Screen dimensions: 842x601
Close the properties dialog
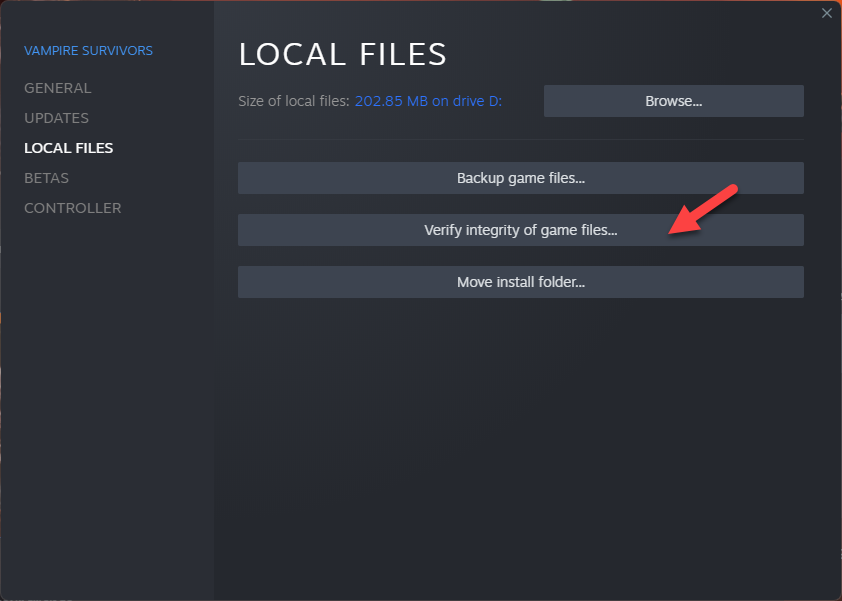pos(826,13)
